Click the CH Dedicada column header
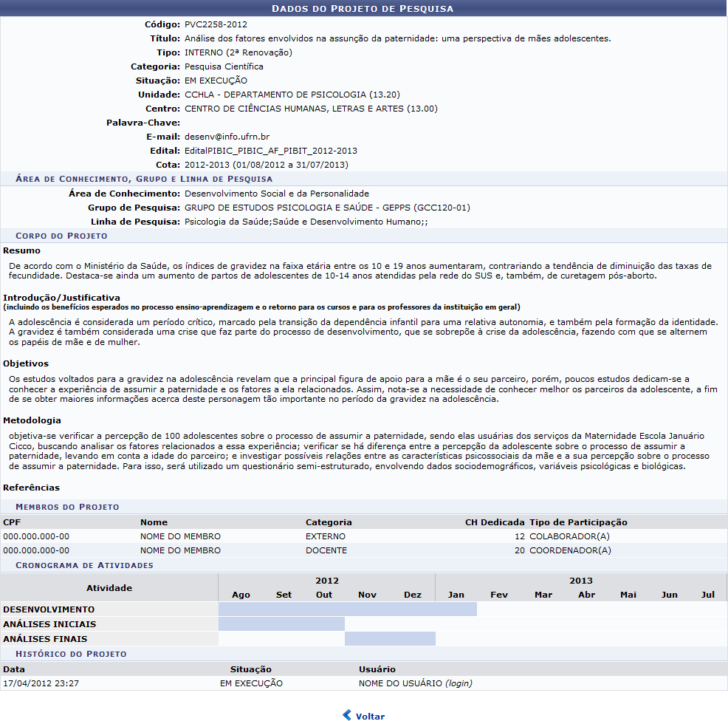728x721 pixels. tap(495, 522)
